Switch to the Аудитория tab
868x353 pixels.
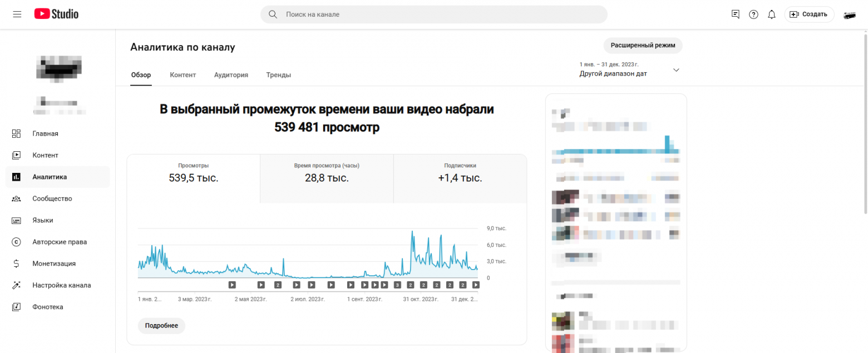tap(231, 75)
